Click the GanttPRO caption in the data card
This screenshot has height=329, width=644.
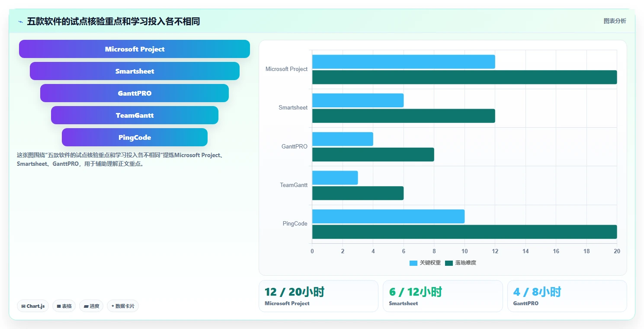[526, 303]
